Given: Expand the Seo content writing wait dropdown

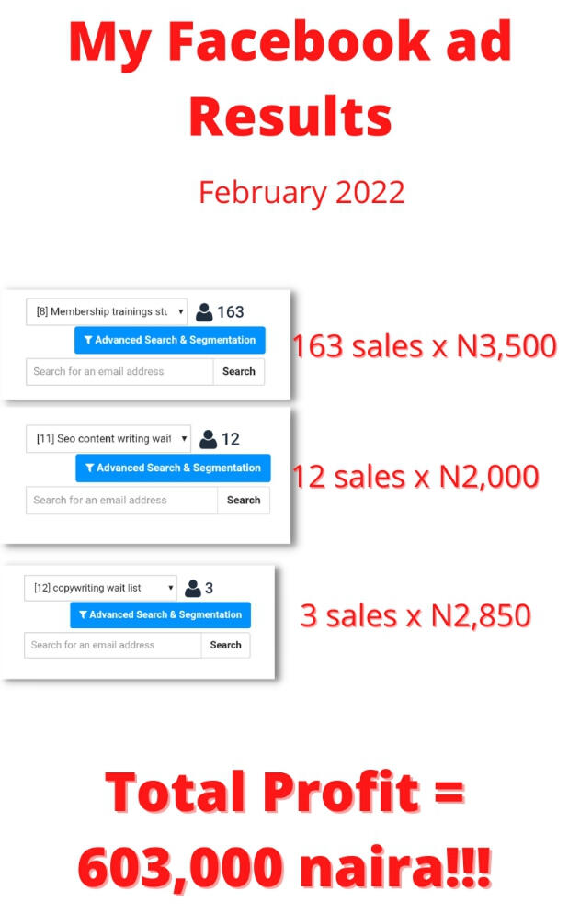Looking at the screenshot, I should pyautogui.click(x=108, y=439).
